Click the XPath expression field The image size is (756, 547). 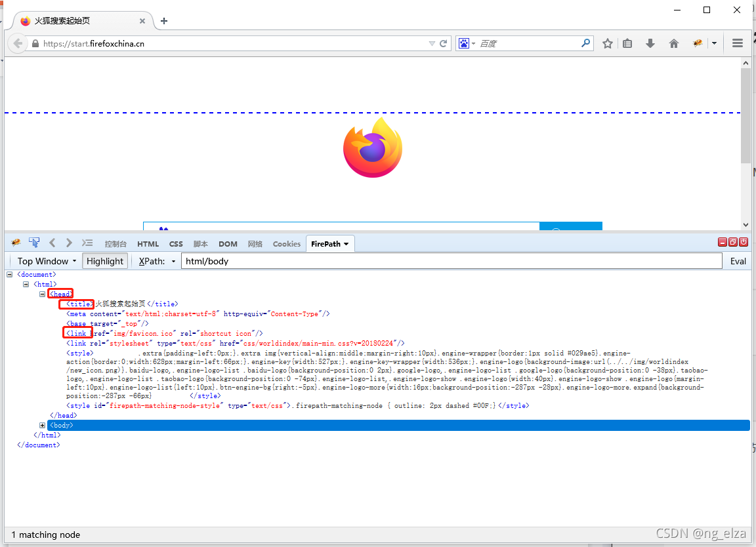[451, 261]
